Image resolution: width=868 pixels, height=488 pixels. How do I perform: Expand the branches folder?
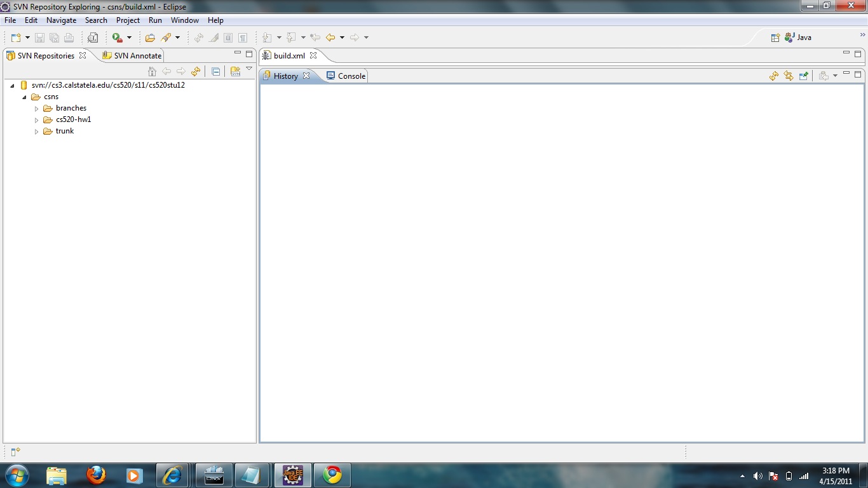(37, 109)
